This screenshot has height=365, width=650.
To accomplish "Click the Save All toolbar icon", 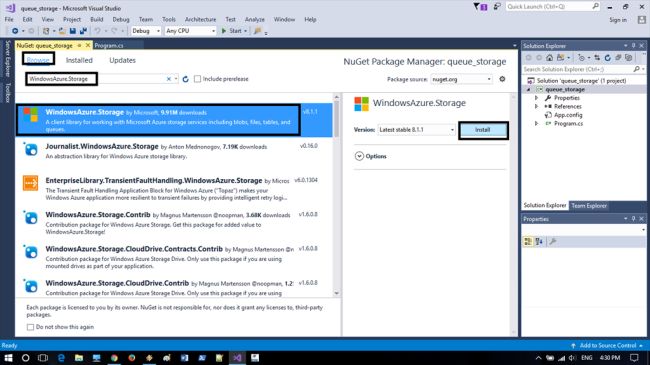I will (83, 31).
